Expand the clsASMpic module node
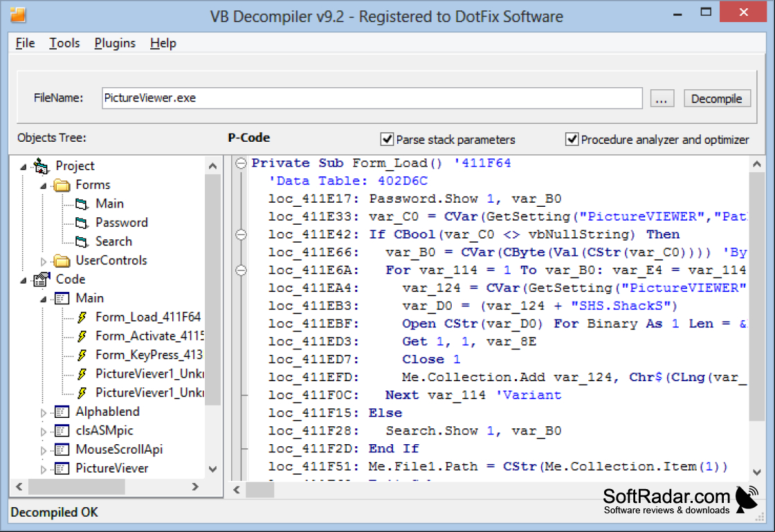Viewport: 775px width, 532px height. pyautogui.click(x=44, y=431)
